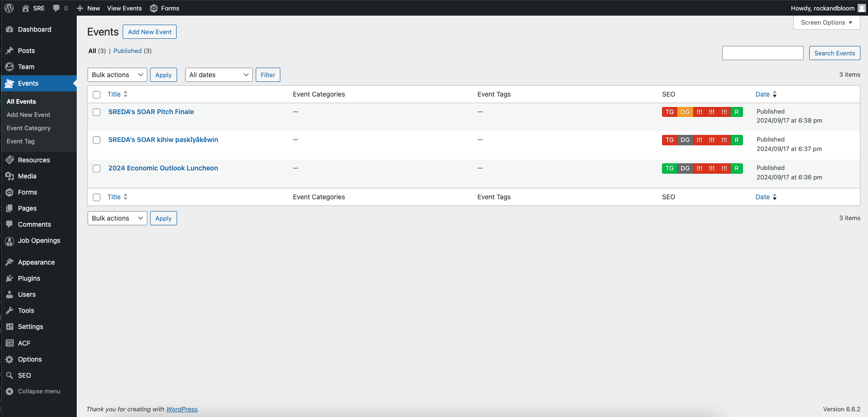The width and height of the screenshot is (868, 417).
Task: Click the Job Openings sidebar icon
Action: click(9, 241)
